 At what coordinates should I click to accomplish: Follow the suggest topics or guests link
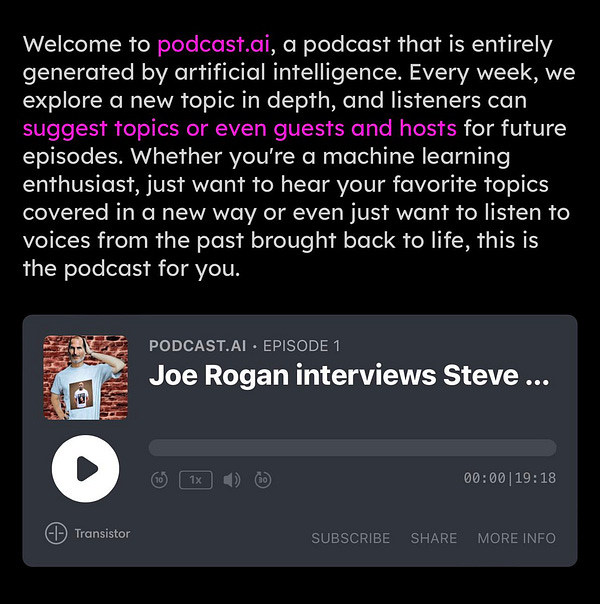[x=240, y=128]
